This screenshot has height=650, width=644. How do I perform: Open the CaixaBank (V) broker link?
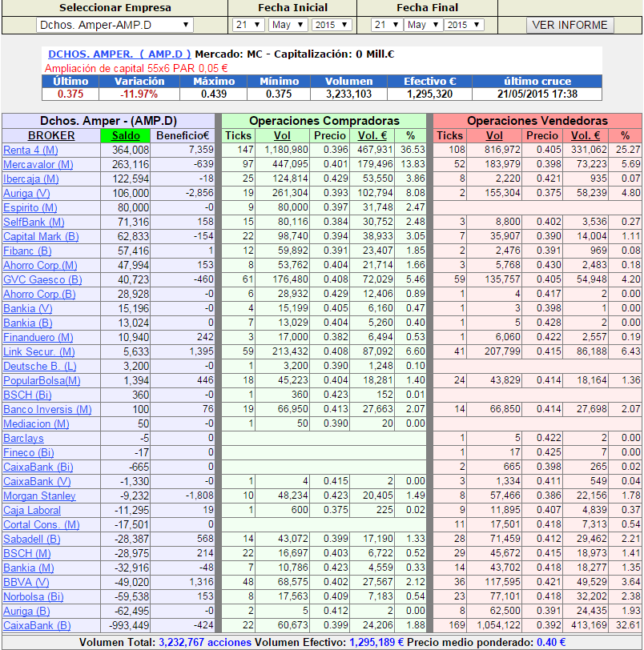click(x=37, y=482)
